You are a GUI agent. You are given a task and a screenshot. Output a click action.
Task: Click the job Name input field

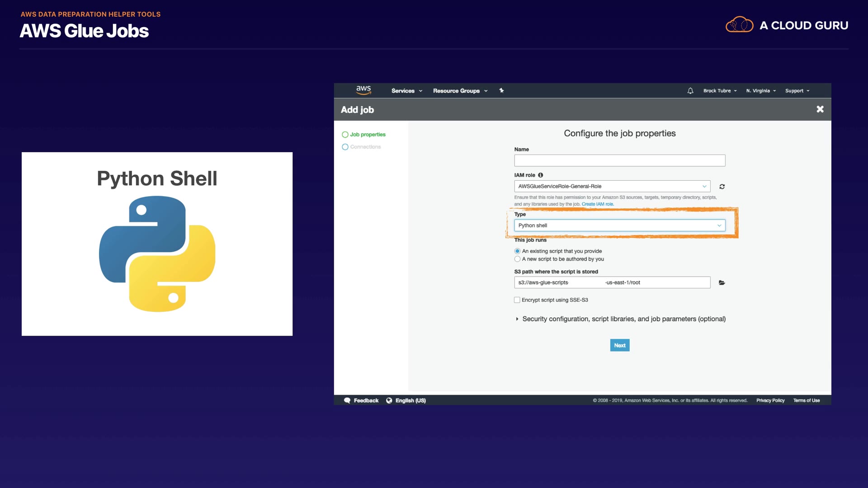tap(619, 160)
